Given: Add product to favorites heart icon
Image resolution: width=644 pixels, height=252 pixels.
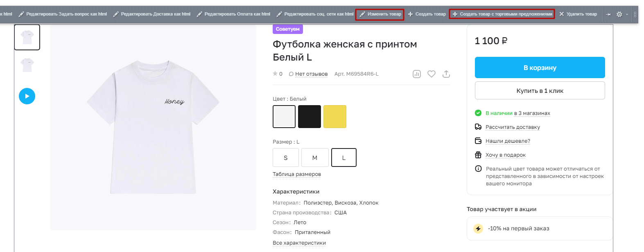Looking at the screenshot, I should coord(432,74).
